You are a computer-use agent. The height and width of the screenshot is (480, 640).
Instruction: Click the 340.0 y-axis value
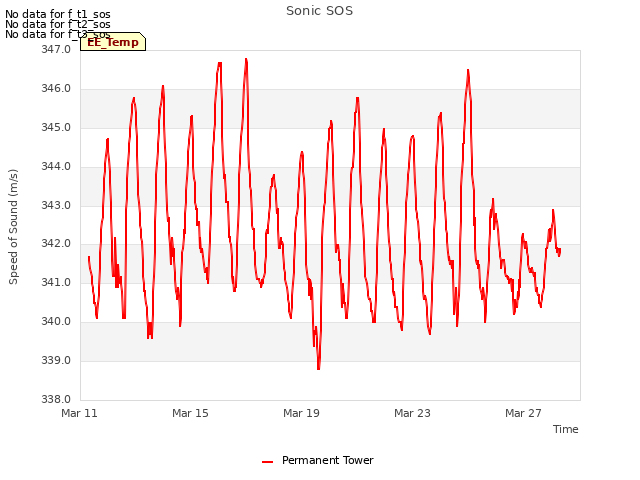click(56, 321)
